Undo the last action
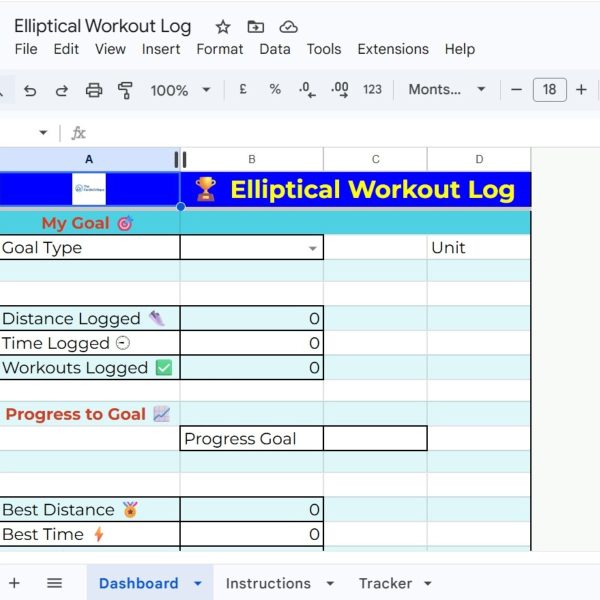 pyautogui.click(x=30, y=90)
